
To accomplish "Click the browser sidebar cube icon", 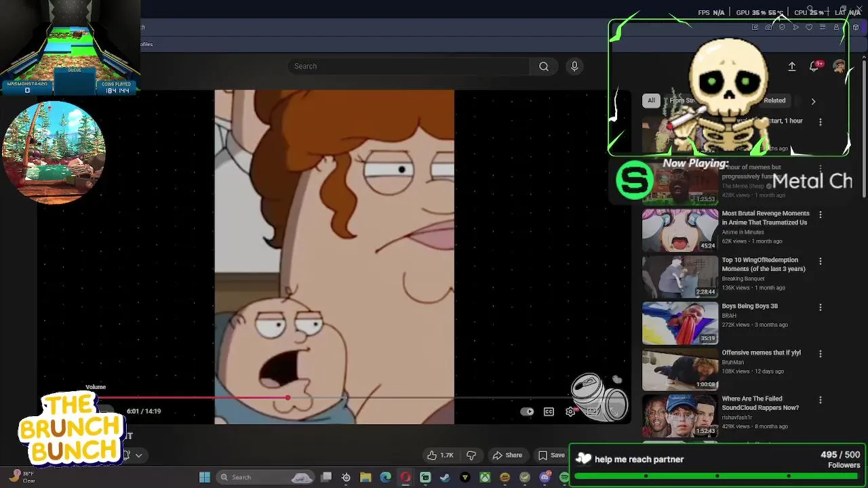I will pos(856,27).
